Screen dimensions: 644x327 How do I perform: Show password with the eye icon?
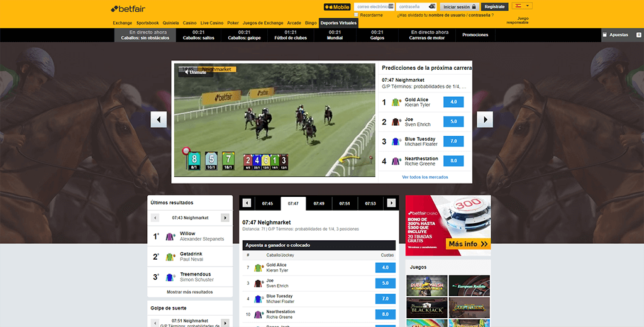click(431, 6)
